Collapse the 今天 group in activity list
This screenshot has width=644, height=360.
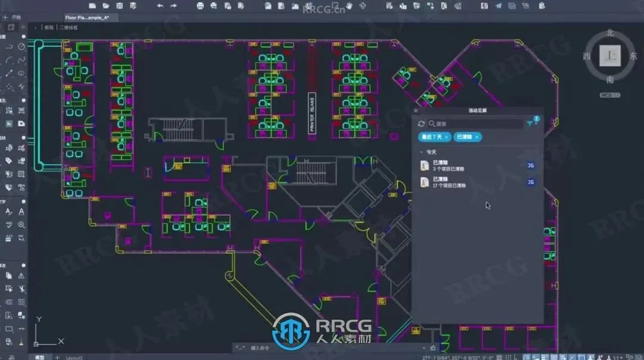[x=421, y=153]
